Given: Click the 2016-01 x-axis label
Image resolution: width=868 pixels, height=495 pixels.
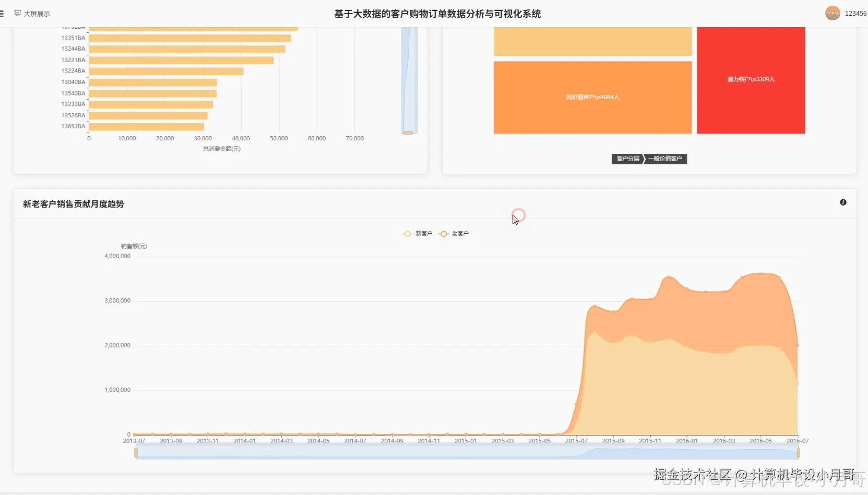Looking at the screenshot, I should [x=687, y=441].
